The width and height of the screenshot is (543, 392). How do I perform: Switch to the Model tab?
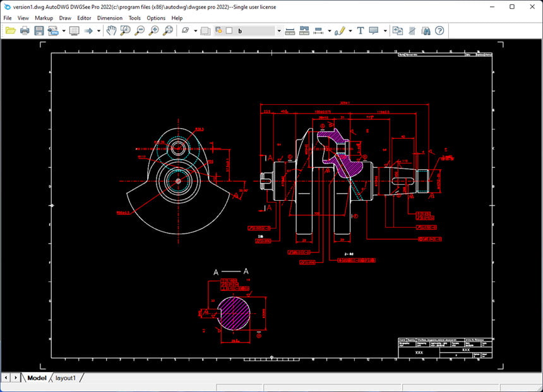coord(37,378)
